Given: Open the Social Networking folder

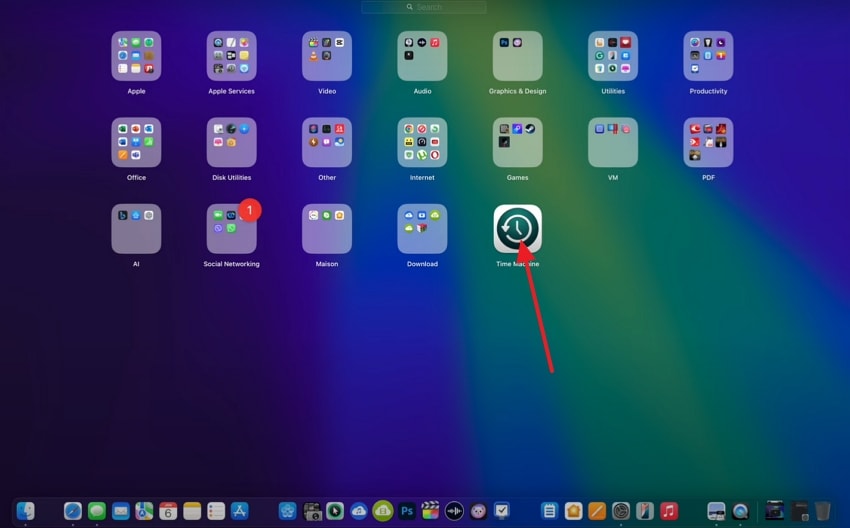Looking at the screenshot, I should click(x=231, y=229).
